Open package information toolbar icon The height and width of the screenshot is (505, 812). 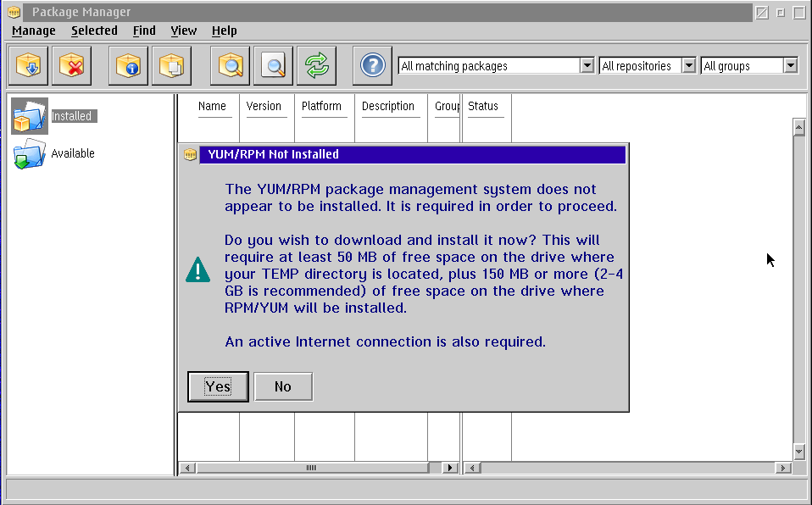(x=129, y=65)
